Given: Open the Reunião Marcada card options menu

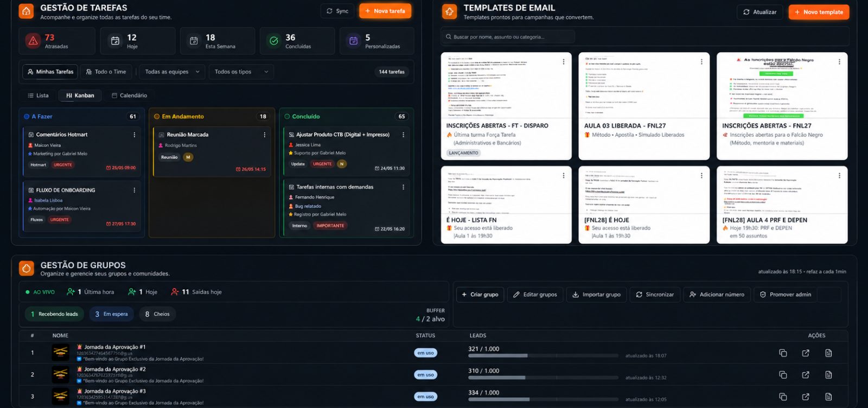Looking at the screenshot, I should (x=265, y=135).
